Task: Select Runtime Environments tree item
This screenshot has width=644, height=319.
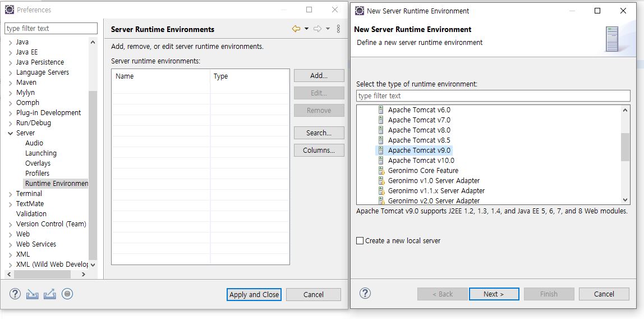Action: click(x=56, y=183)
